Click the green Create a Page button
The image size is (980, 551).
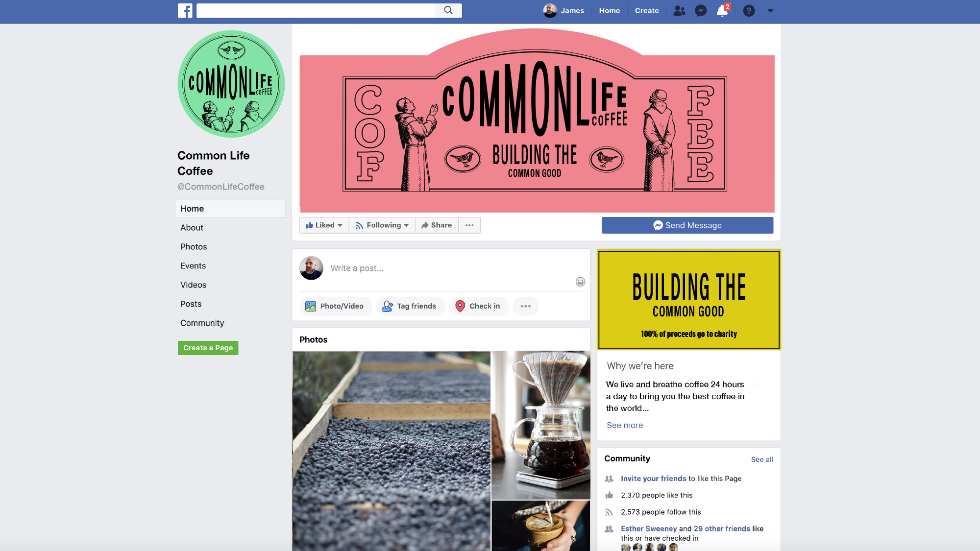coord(208,348)
